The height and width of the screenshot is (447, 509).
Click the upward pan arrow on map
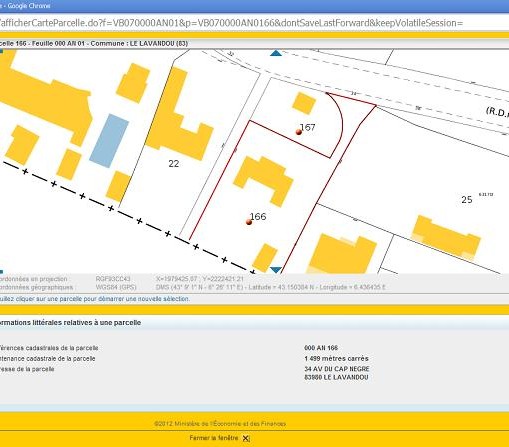coord(276,53)
